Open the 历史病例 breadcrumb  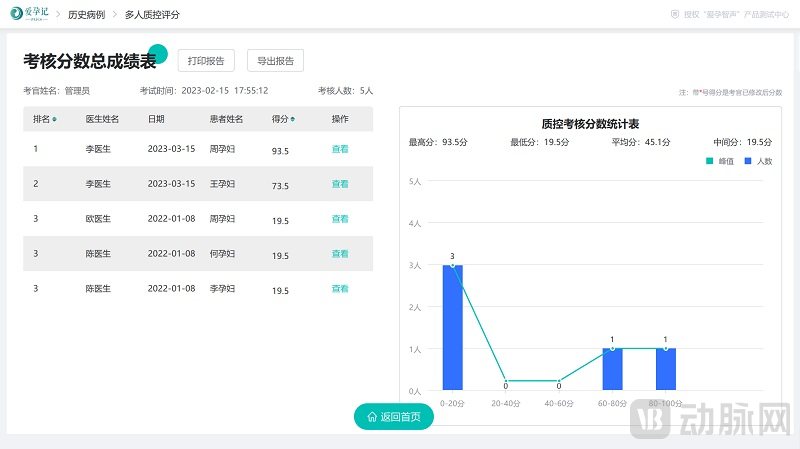[86, 15]
